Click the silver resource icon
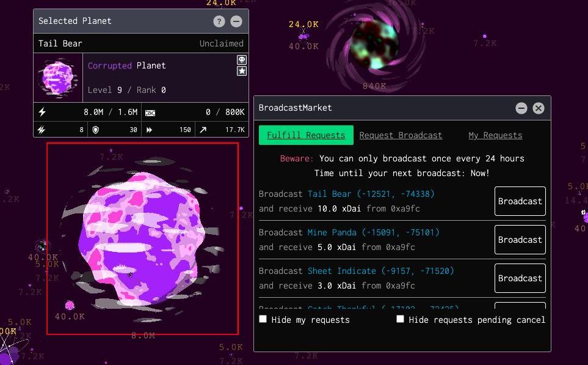Image resolution: width=588 pixels, height=365 pixels. [x=150, y=112]
